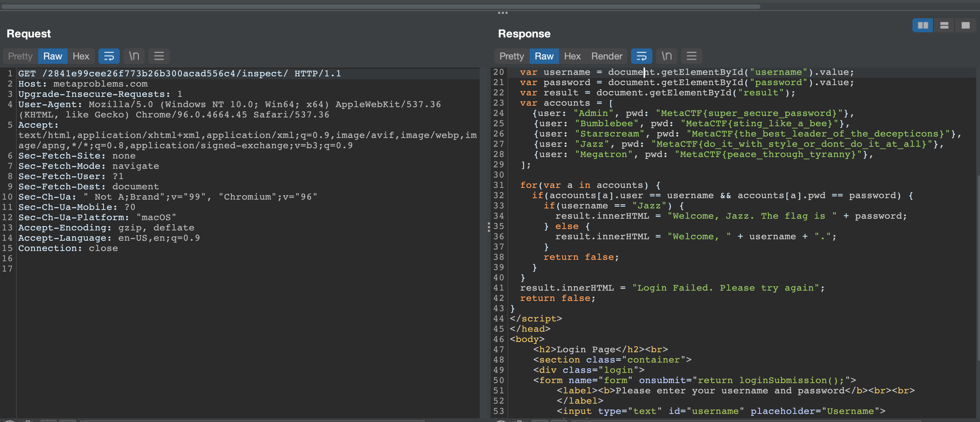Click 'Welcome, Jazz. The flag is' string
The width and height of the screenshot is (980, 422).
752,215
